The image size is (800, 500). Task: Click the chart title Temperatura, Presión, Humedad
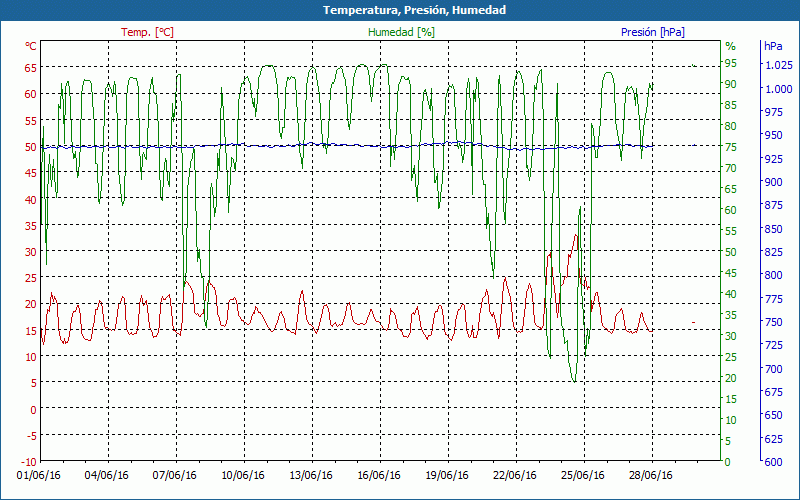(x=414, y=10)
